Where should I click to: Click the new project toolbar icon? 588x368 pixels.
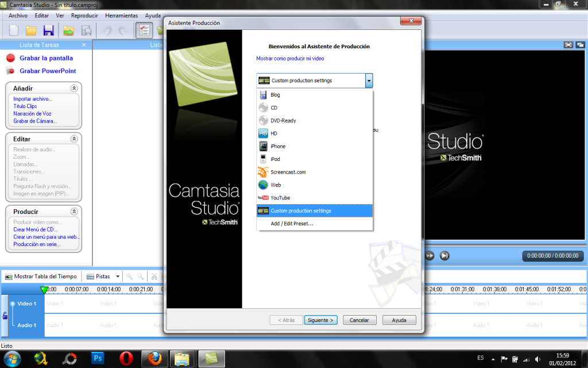point(14,30)
